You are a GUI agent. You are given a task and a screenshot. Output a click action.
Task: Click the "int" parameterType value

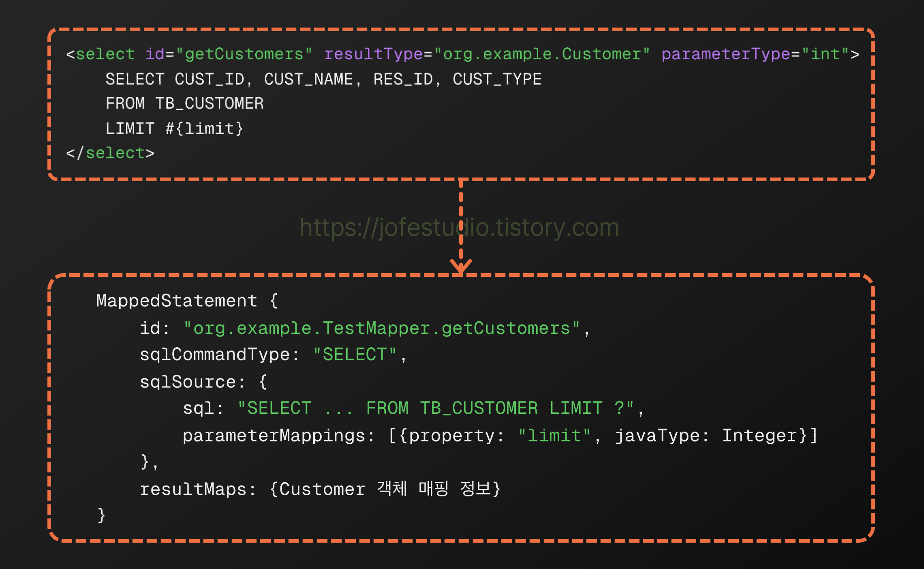pos(825,54)
